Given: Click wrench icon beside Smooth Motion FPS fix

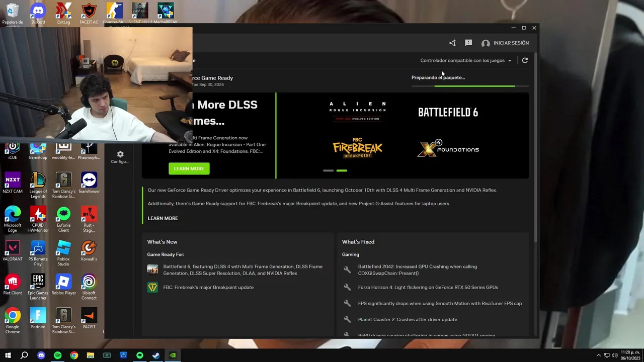Looking at the screenshot, I should click(x=347, y=303).
